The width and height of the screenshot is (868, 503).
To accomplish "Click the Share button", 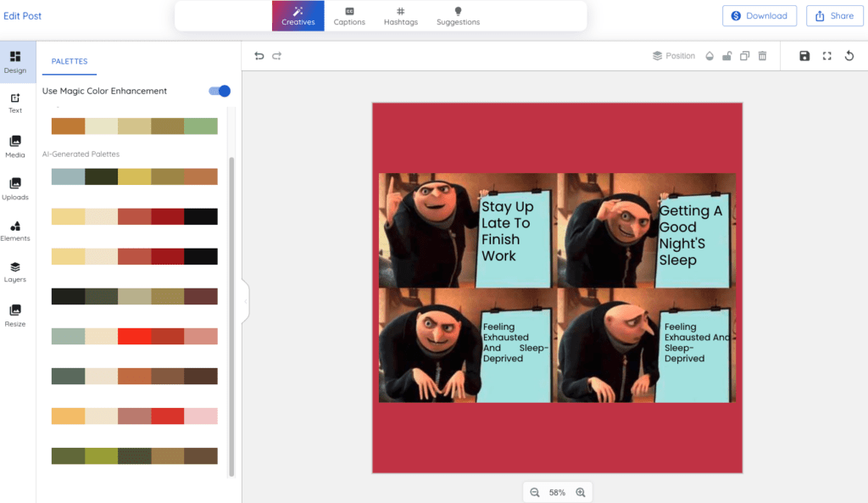I will point(835,16).
